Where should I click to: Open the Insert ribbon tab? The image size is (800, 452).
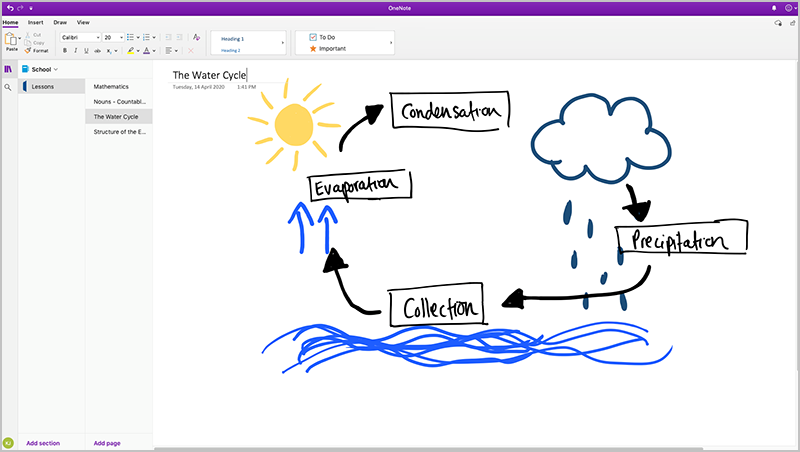[35, 21]
